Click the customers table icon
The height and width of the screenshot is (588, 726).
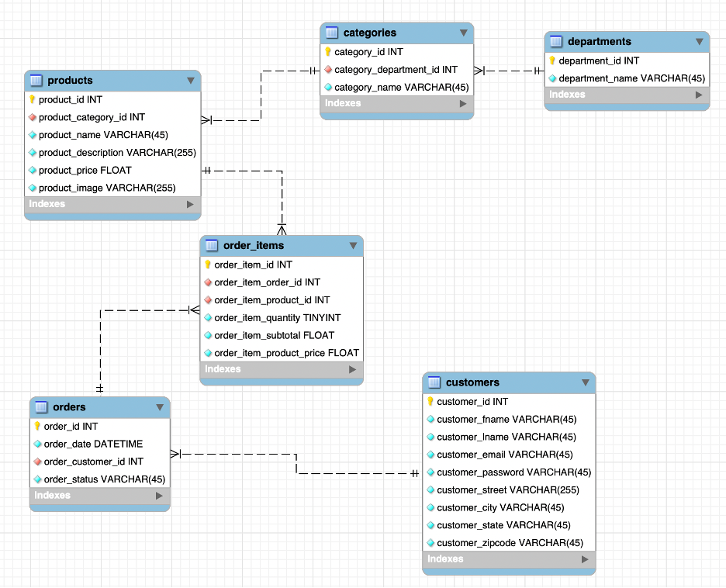(434, 382)
